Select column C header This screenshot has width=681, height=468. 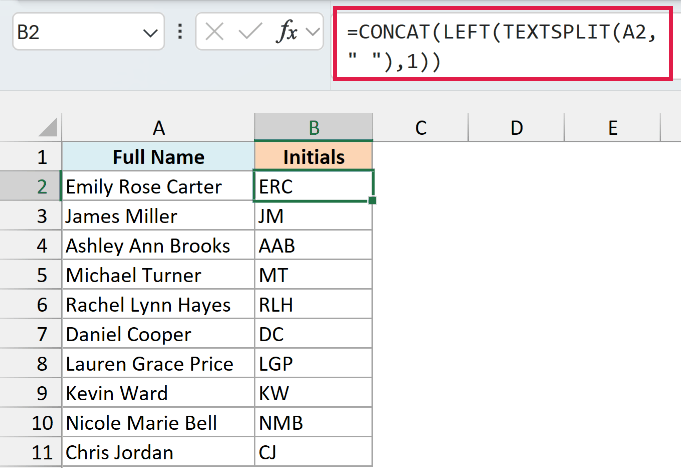pyautogui.click(x=420, y=128)
